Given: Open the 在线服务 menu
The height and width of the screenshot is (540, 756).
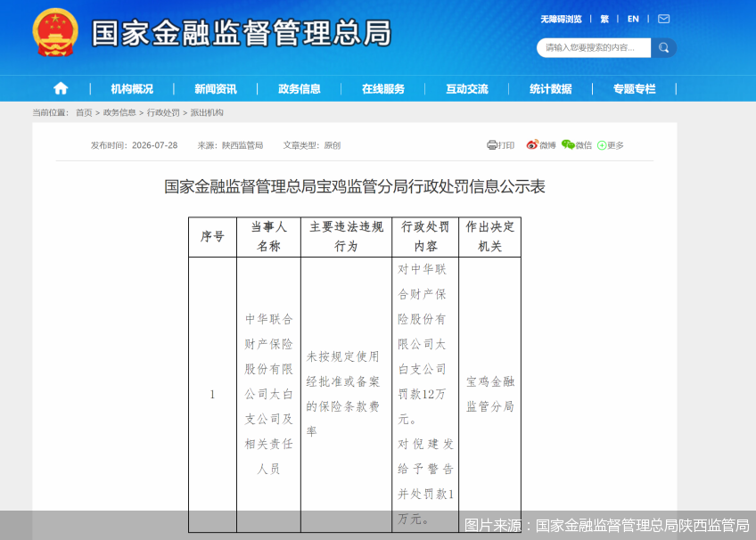Looking at the screenshot, I should tap(383, 89).
